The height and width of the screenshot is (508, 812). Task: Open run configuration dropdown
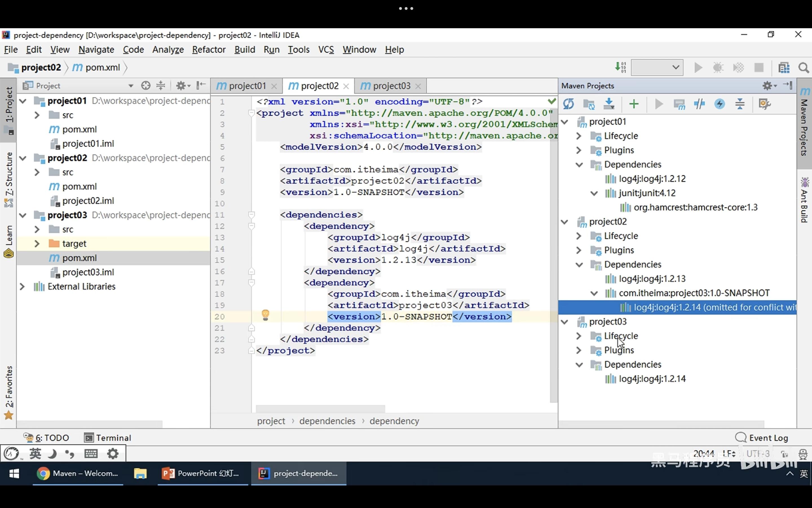[x=657, y=67]
